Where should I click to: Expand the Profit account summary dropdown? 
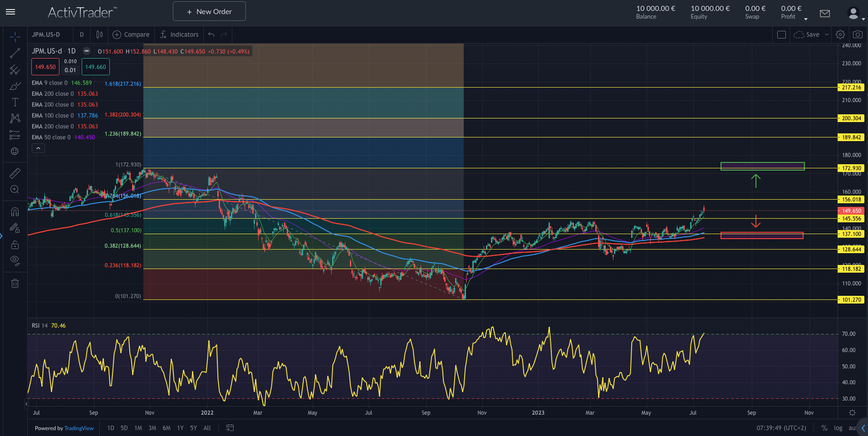pos(805,19)
